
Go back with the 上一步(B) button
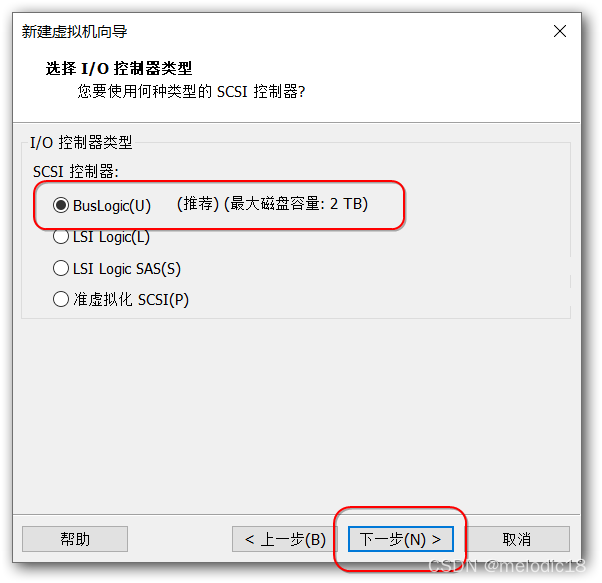point(284,539)
